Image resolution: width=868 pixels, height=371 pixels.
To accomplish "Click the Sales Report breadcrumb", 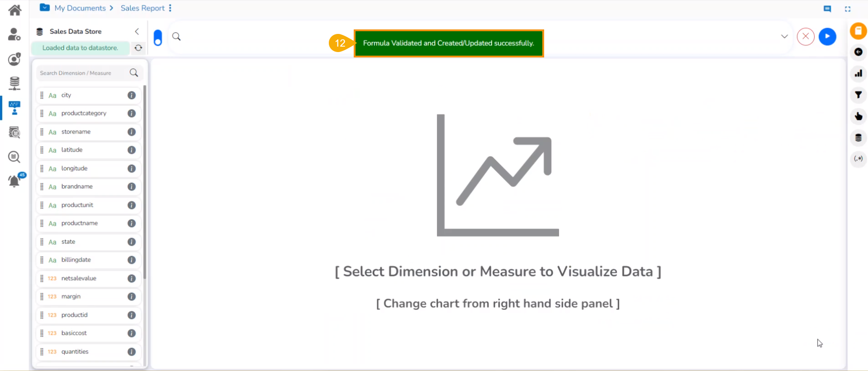I will pyautogui.click(x=142, y=8).
